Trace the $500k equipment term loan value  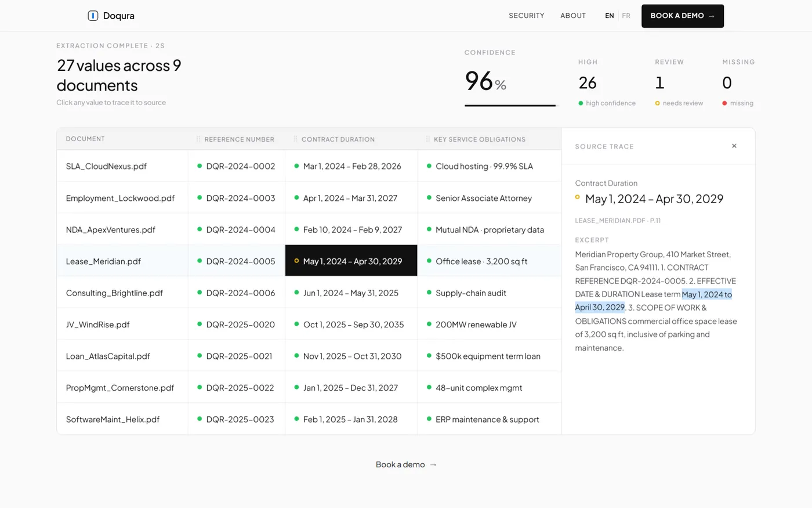pyautogui.click(x=490, y=356)
